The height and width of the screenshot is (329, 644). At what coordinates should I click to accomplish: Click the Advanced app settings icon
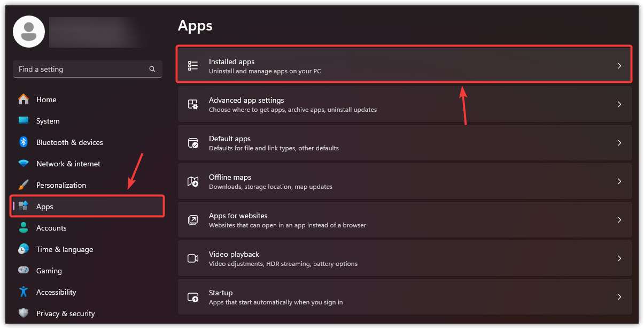tap(193, 104)
